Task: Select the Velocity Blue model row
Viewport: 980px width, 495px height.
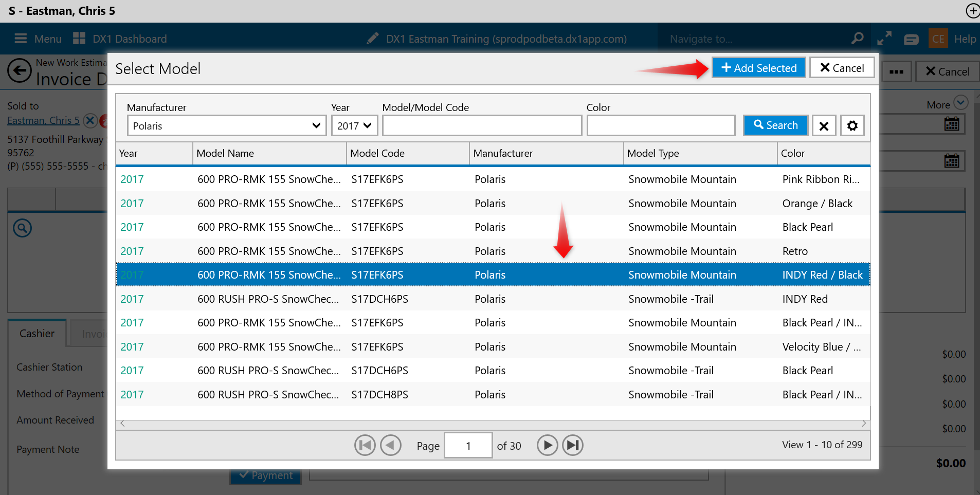Action: [x=493, y=347]
